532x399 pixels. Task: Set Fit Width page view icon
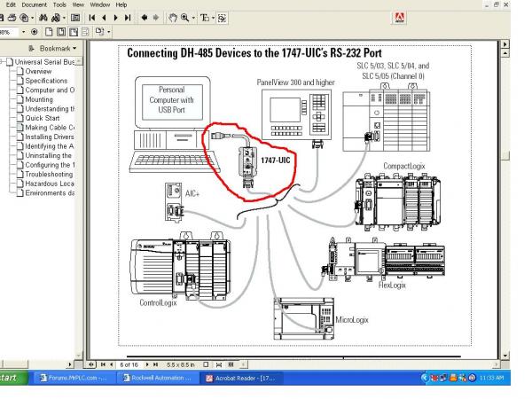click(x=74, y=32)
